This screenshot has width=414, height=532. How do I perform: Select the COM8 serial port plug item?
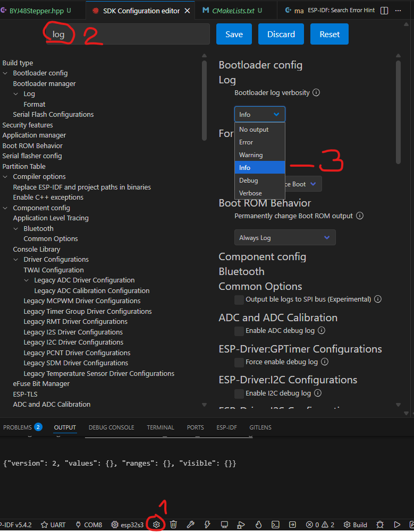tap(89, 525)
